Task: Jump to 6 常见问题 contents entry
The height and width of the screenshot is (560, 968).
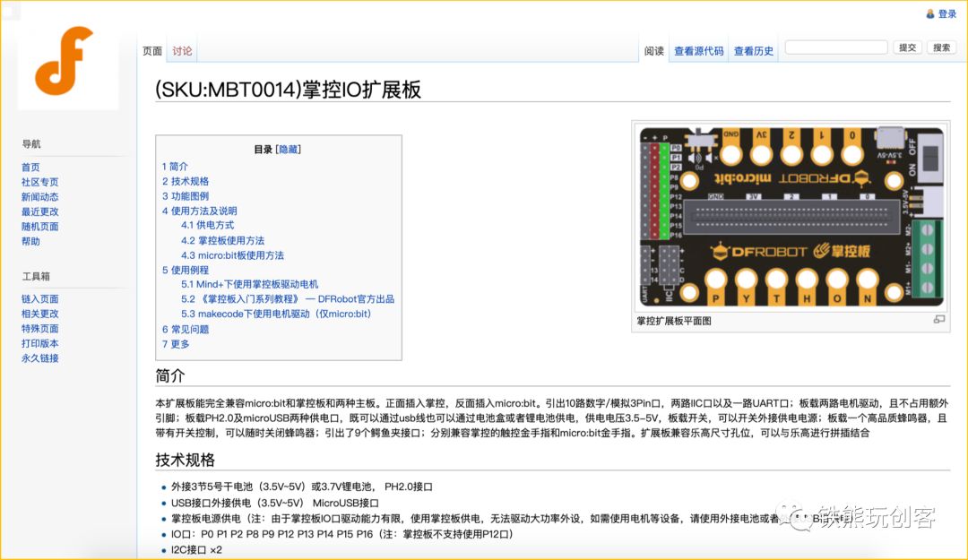Action: [186, 329]
